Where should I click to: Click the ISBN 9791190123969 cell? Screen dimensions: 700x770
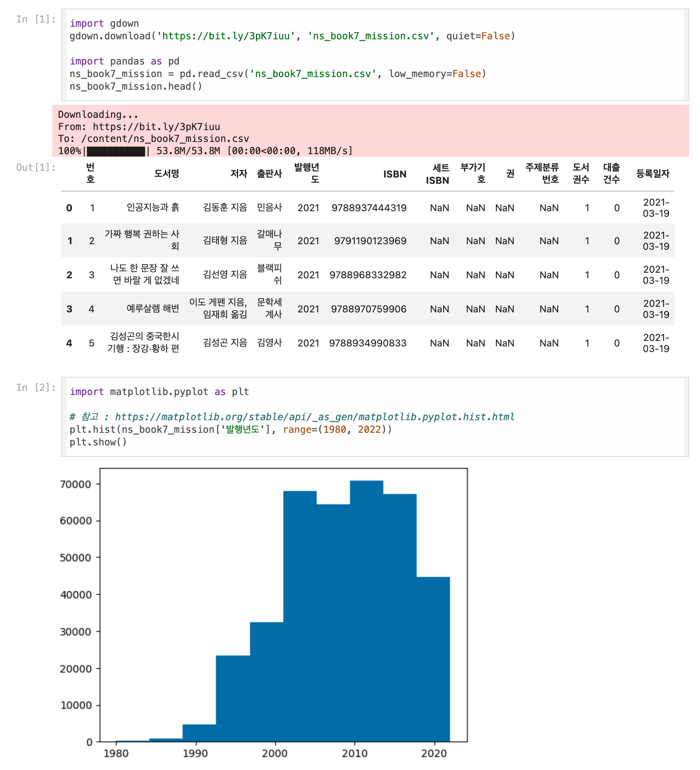coord(370,241)
